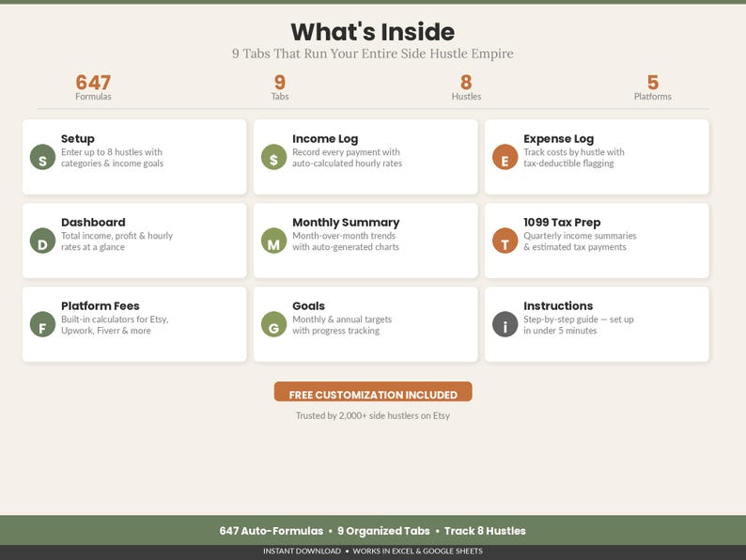The width and height of the screenshot is (746, 560).
Task: Click the orange T 1099 Tax Prep icon
Action: [x=505, y=241]
